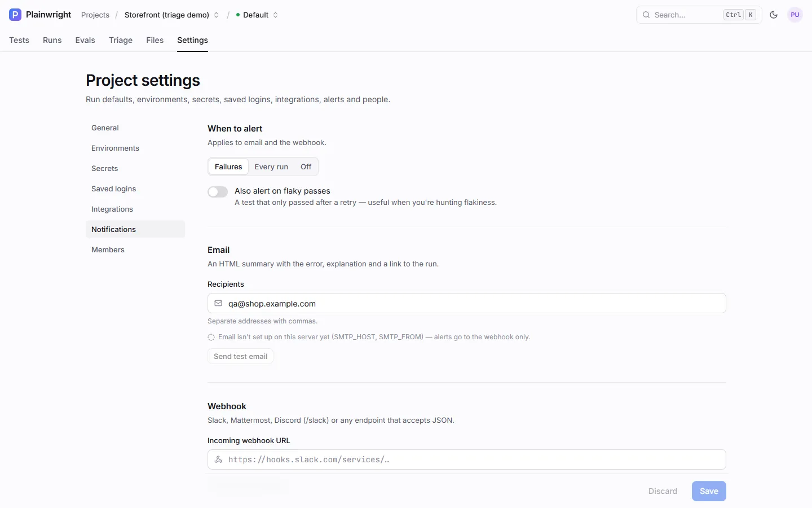This screenshot has width=812, height=508.
Task: Click the Plainwright logo icon
Action: (15, 15)
